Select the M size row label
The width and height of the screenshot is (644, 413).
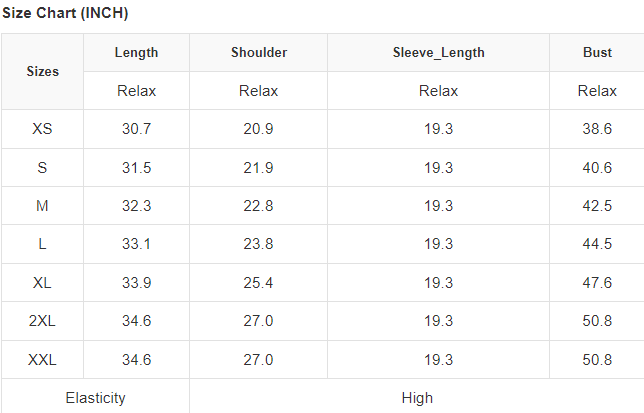pos(42,206)
